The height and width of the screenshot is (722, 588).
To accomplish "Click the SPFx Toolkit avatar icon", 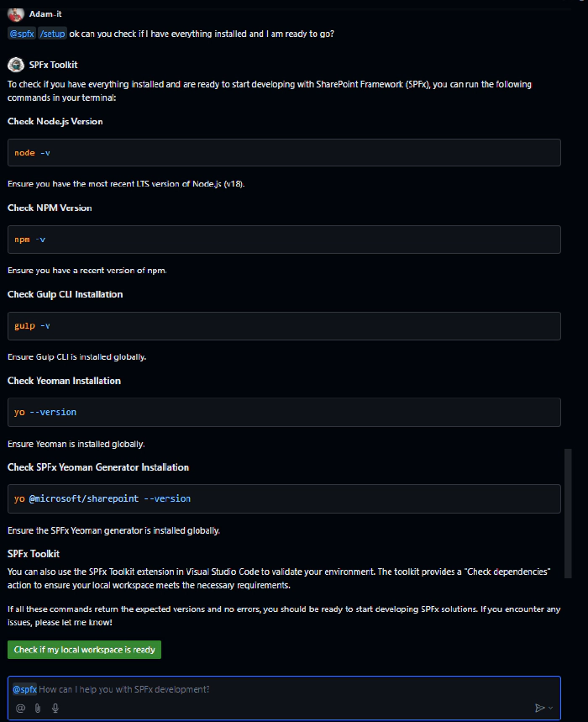I will click(x=15, y=65).
